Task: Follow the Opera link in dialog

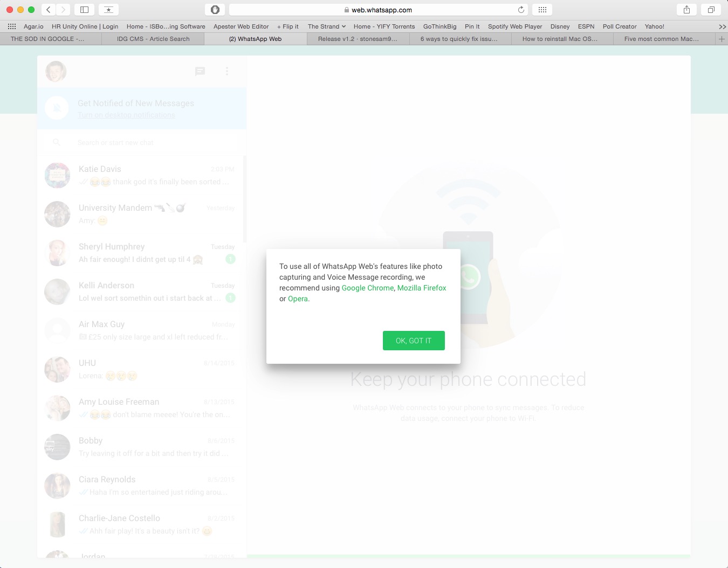Action: click(298, 299)
